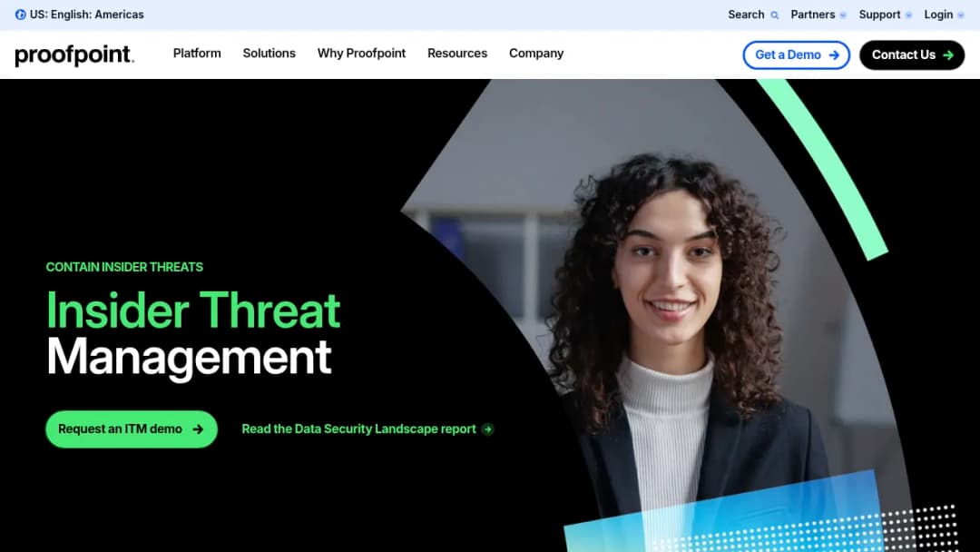Click the Request an ITM demo button
The image size is (980, 552).
[132, 429]
